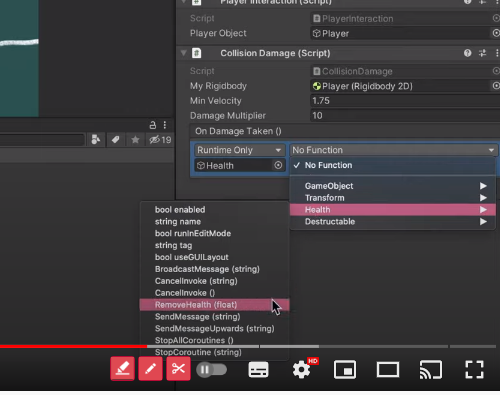The height and width of the screenshot is (395, 500).
Task: Open video settings gear icon
Action: 301,370
